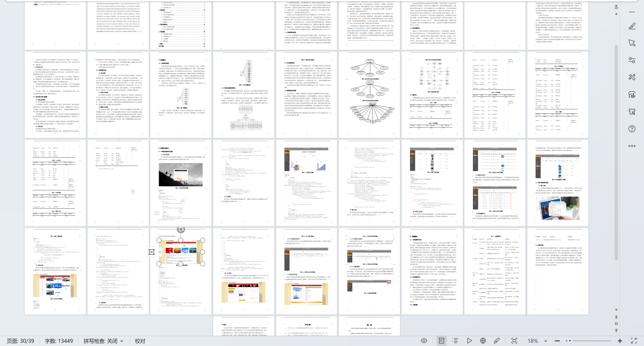Click the 校对 proofreading button
The width and height of the screenshot is (644, 346).
pyautogui.click(x=140, y=341)
